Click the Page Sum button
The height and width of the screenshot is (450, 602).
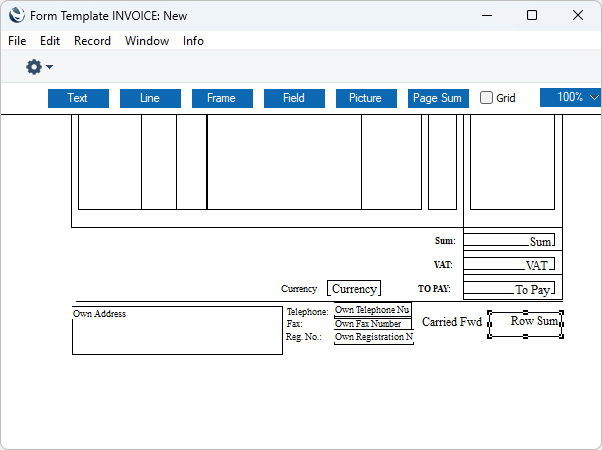[438, 98]
